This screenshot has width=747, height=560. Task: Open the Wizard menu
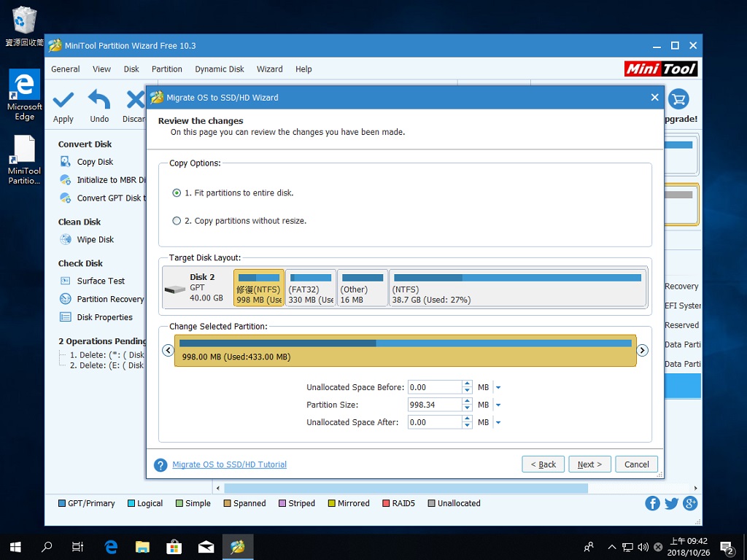270,69
